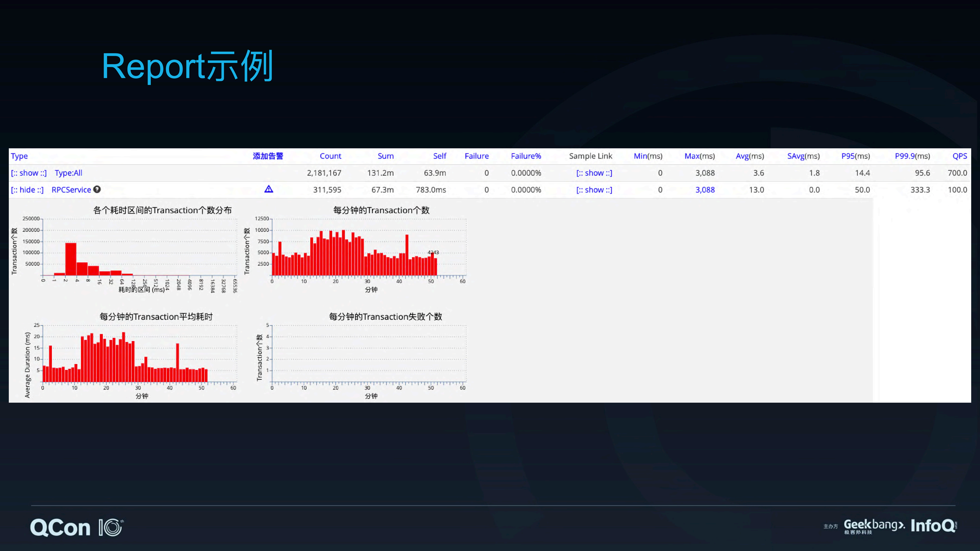Open the RPCService type link
Viewport: 980px width, 551px height.
(71, 189)
